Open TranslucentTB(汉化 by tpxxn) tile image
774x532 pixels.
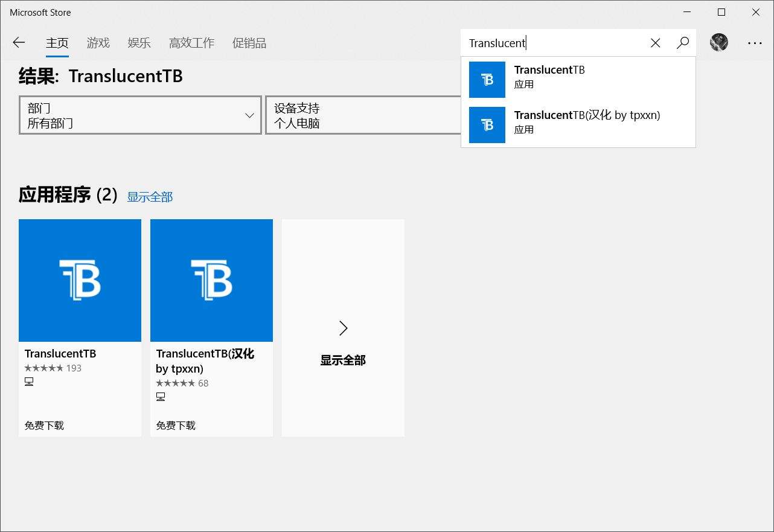(211, 280)
